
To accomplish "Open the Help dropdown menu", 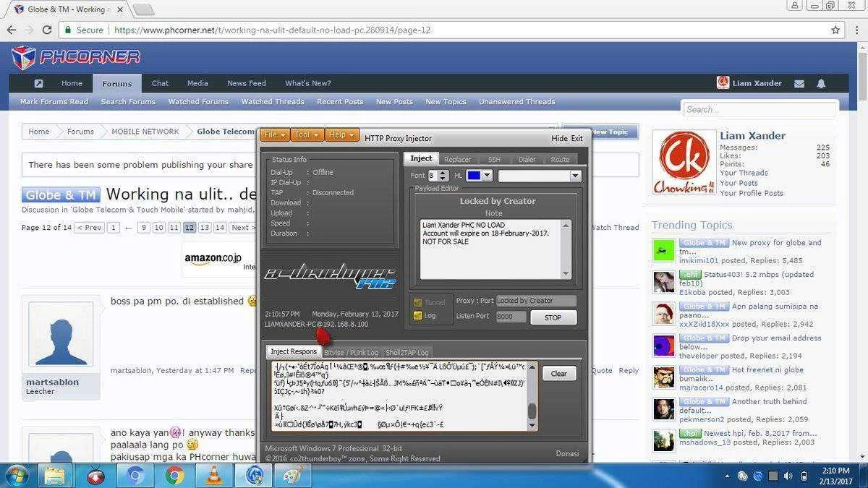I will click(x=341, y=134).
